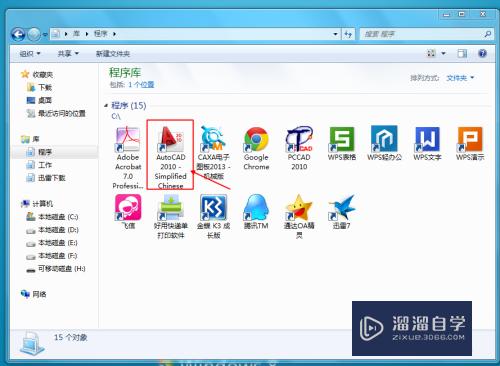Select the AutoCAD 2010 Simplified Chinese shortcut
Screen dimensions: 500x366
tap(170, 157)
